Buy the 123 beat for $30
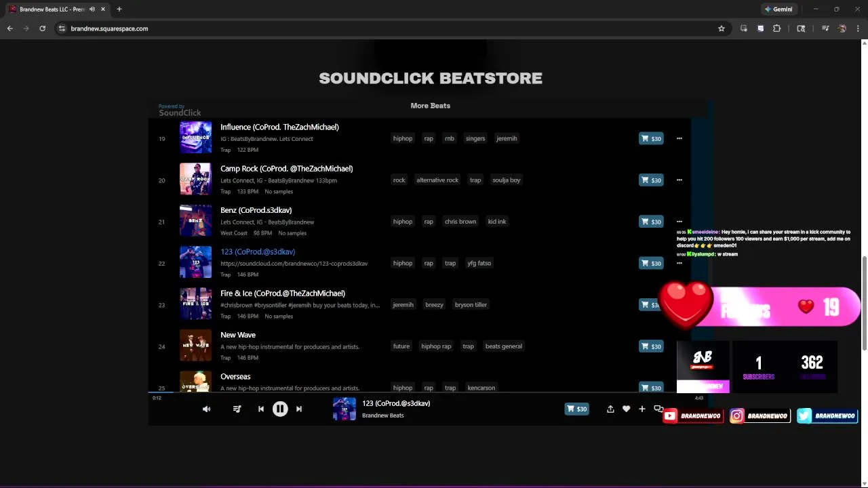 [651, 263]
